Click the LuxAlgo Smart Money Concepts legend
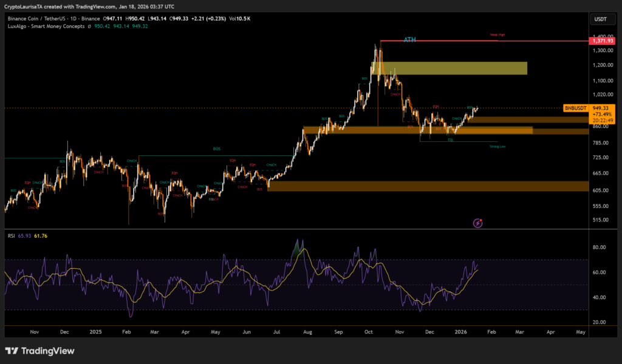The height and width of the screenshot is (364, 622). [45, 27]
